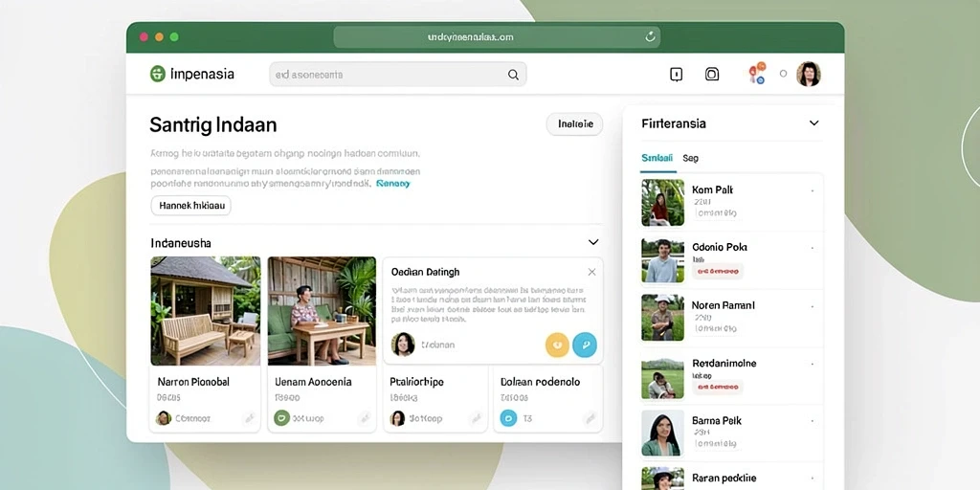Switch to the Seg tab
The height and width of the screenshot is (490, 980).
690,158
